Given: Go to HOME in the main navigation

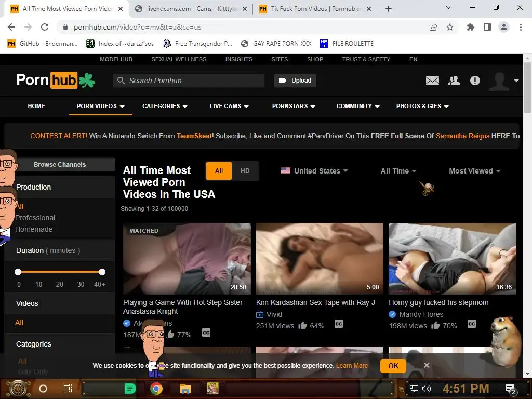Looking at the screenshot, I should click(x=36, y=106).
